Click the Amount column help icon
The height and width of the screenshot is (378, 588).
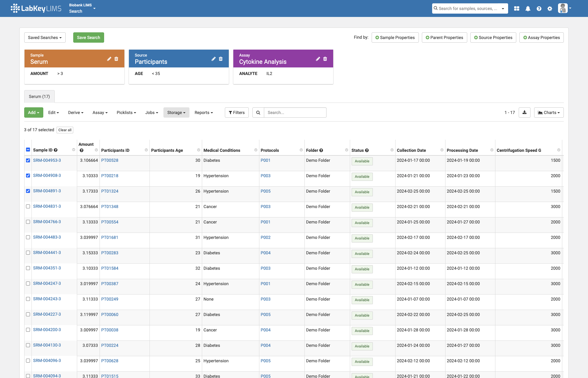pos(81,150)
